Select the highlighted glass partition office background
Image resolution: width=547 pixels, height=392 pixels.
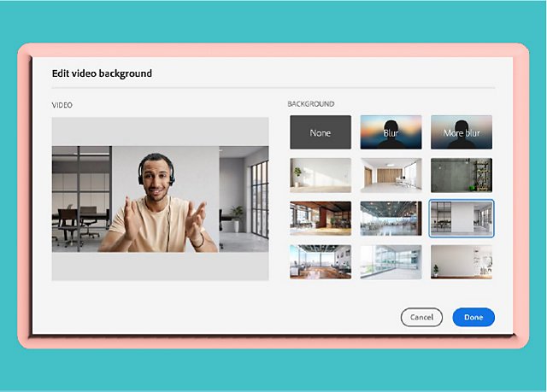(462, 219)
